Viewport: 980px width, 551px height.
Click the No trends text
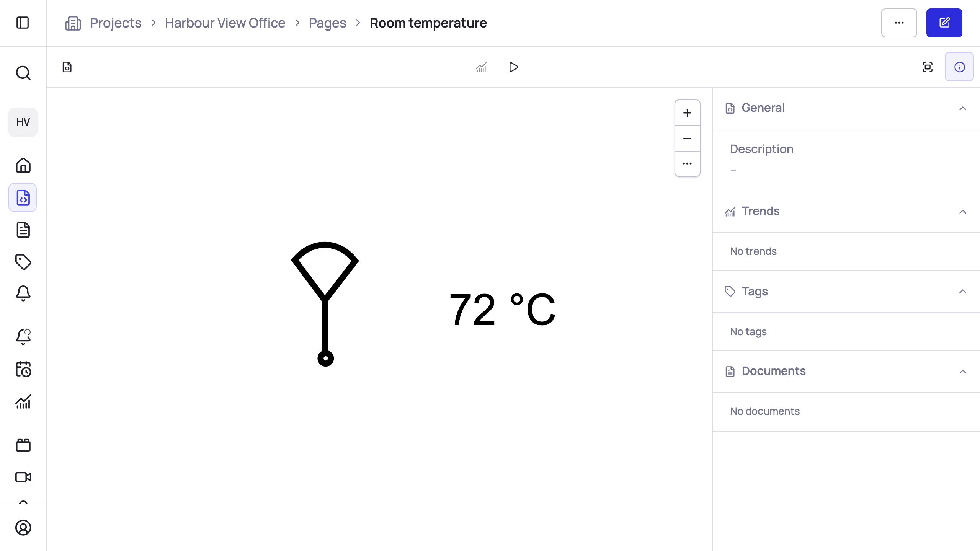click(x=753, y=251)
